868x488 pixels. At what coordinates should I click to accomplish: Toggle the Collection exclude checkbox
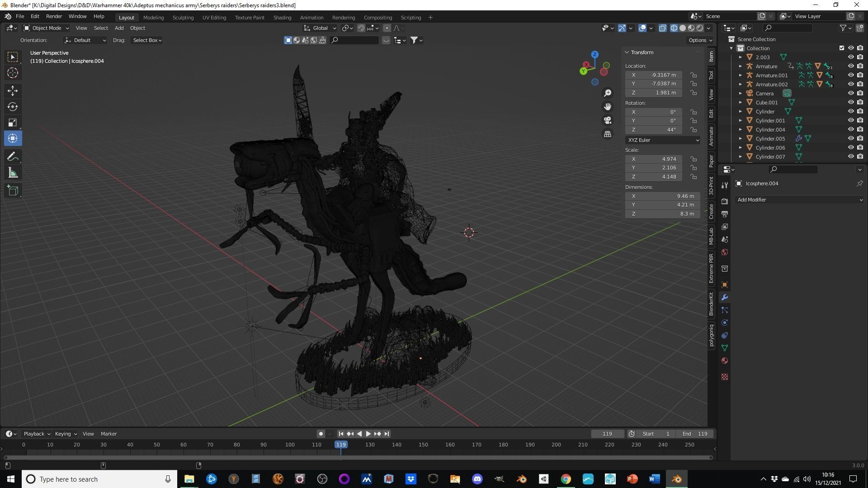(x=842, y=48)
